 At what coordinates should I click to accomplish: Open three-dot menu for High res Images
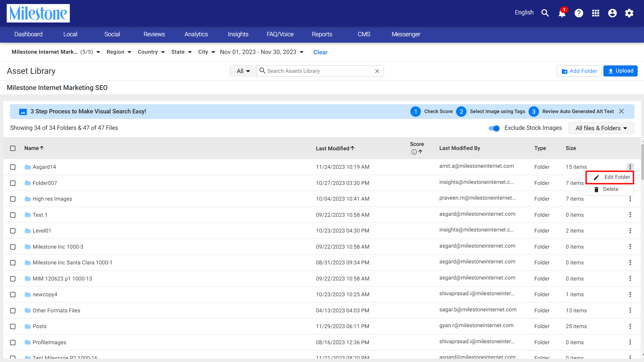click(630, 199)
